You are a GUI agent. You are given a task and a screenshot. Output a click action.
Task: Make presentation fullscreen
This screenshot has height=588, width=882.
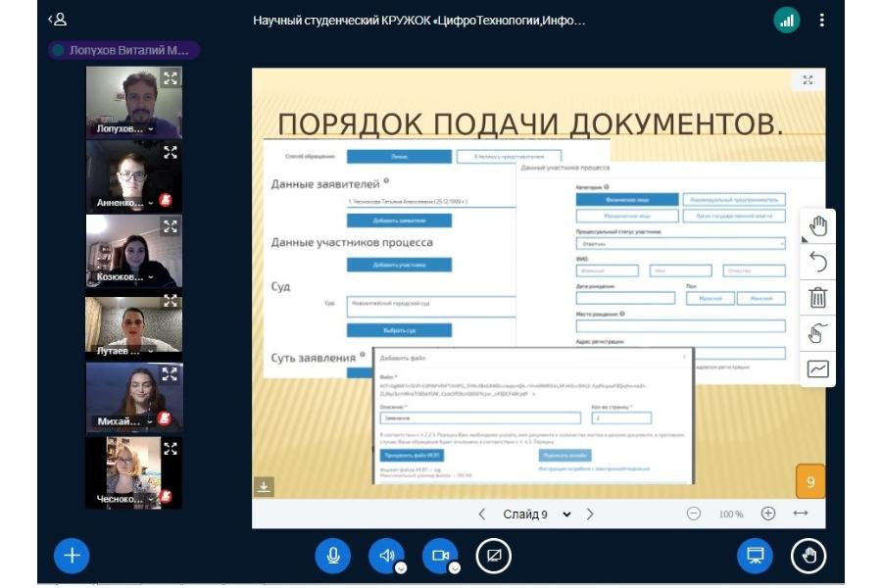tap(808, 80)
